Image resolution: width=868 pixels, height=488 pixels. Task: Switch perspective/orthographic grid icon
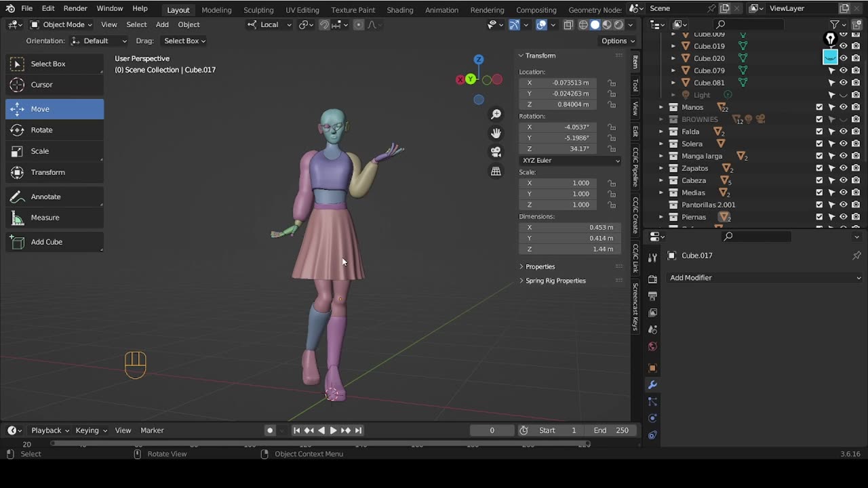[496, 171]
